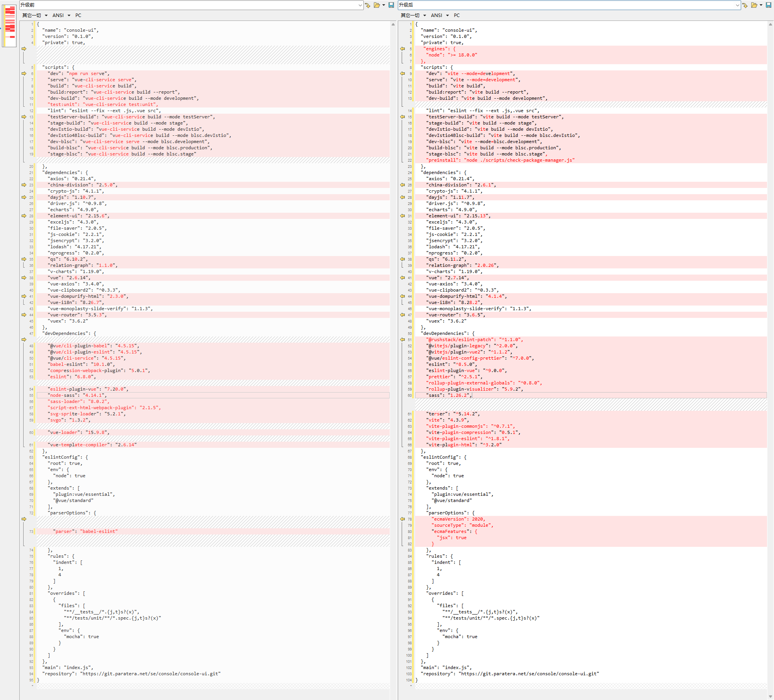The height and width of the screenshot is (700, 774).
Task: Click left line '"parser": "babel-eslint"'
Action: pos(85,531)
